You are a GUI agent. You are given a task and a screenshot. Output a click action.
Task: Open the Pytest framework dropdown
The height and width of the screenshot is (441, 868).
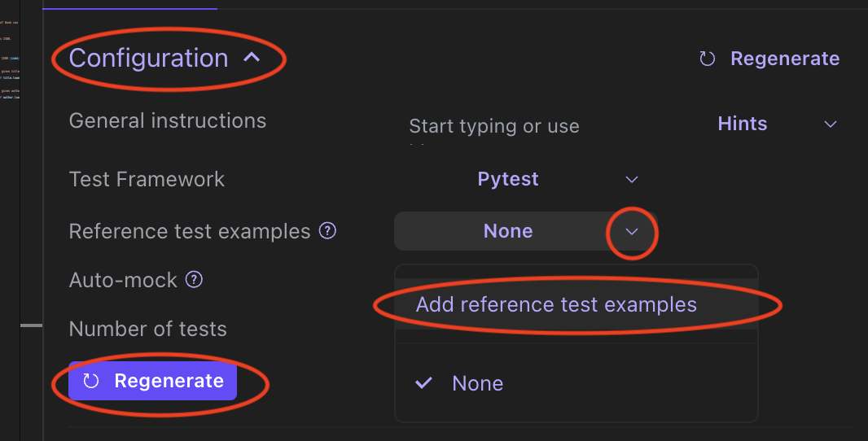[558, 179]
